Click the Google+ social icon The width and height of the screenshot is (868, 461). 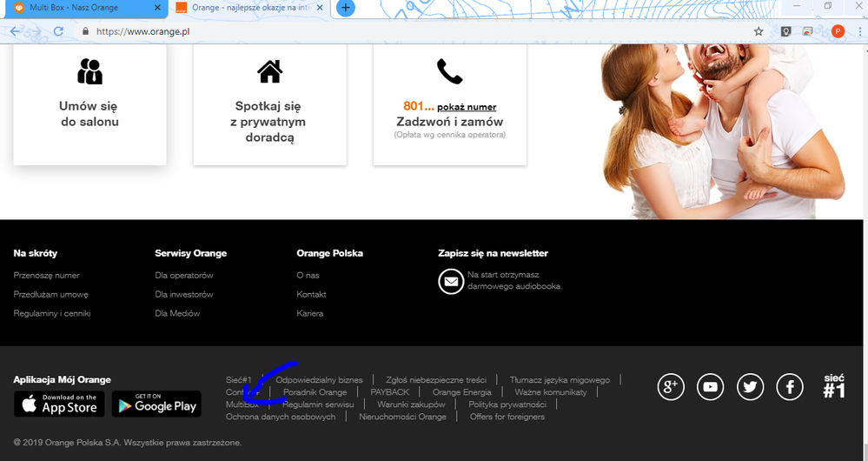[x=670, y=387]
